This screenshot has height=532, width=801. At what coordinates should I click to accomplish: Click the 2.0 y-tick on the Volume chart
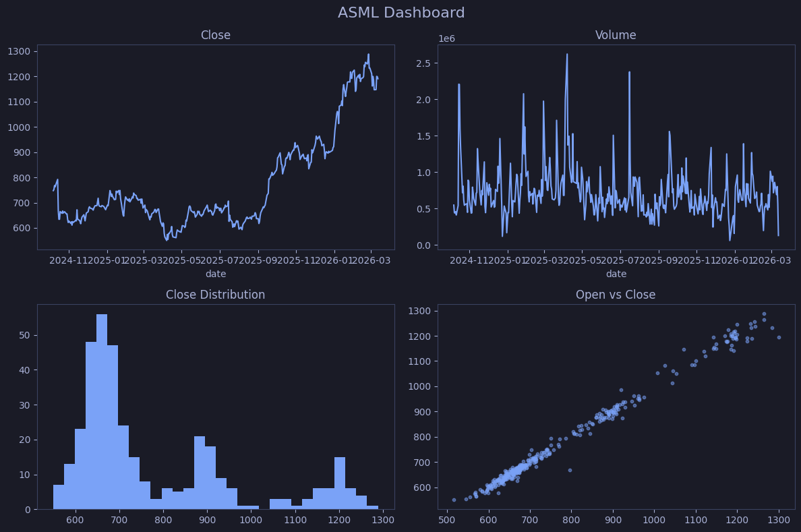pos(423,100)
